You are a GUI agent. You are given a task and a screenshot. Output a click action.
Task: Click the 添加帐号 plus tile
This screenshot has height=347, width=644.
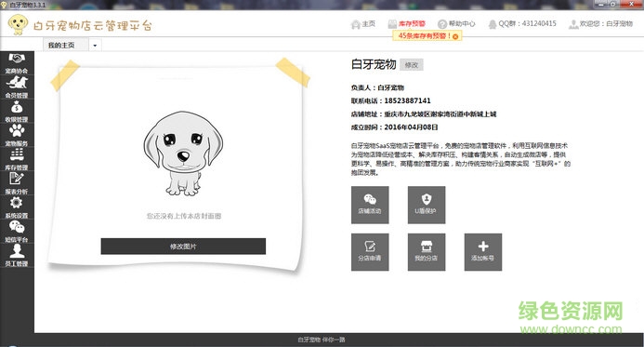coord(483,252)
